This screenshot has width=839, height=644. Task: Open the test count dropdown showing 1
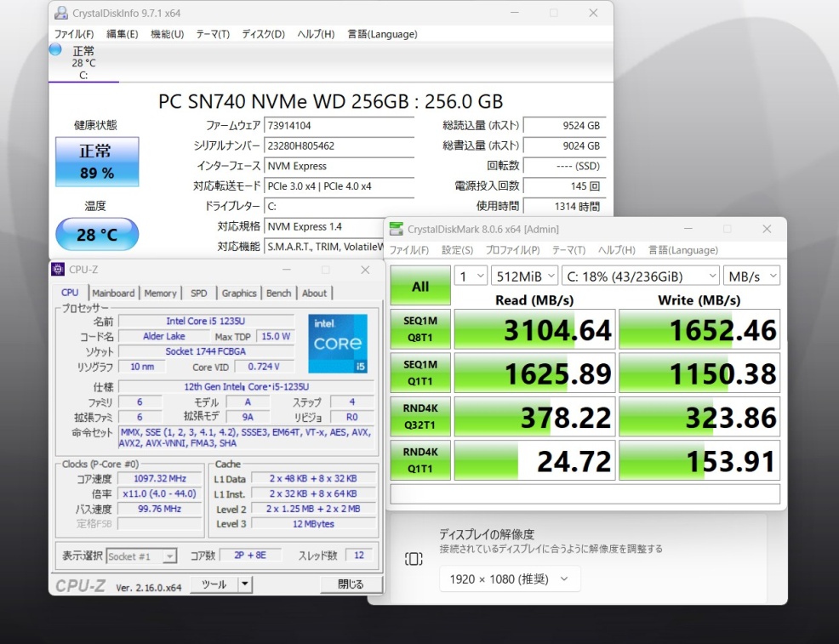(x=471, y=276)
